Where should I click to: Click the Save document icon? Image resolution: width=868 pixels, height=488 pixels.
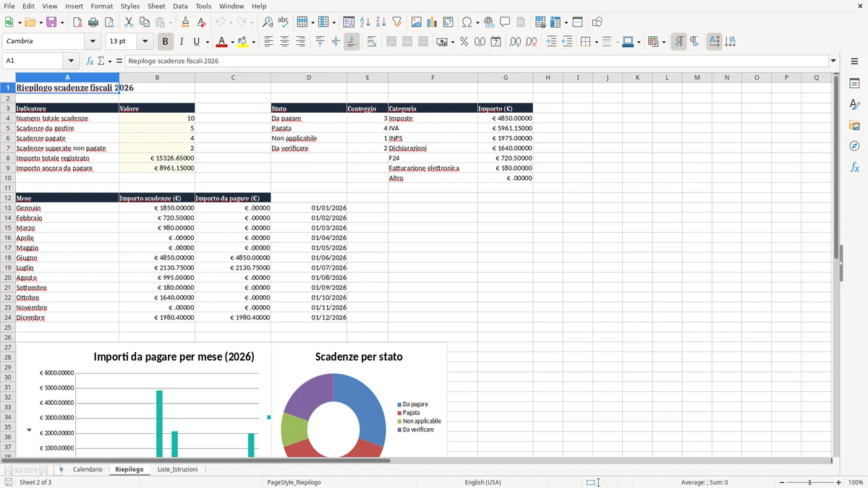click(51, 22)
